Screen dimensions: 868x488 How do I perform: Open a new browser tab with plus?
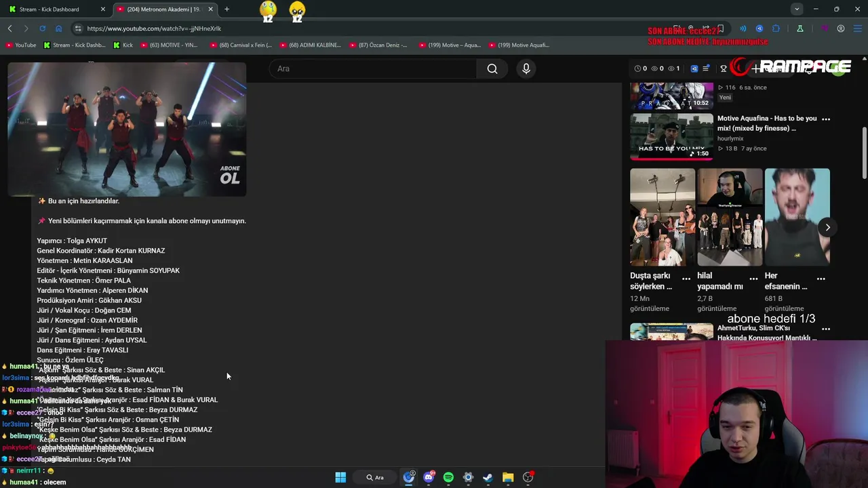(x=226, y=9)
